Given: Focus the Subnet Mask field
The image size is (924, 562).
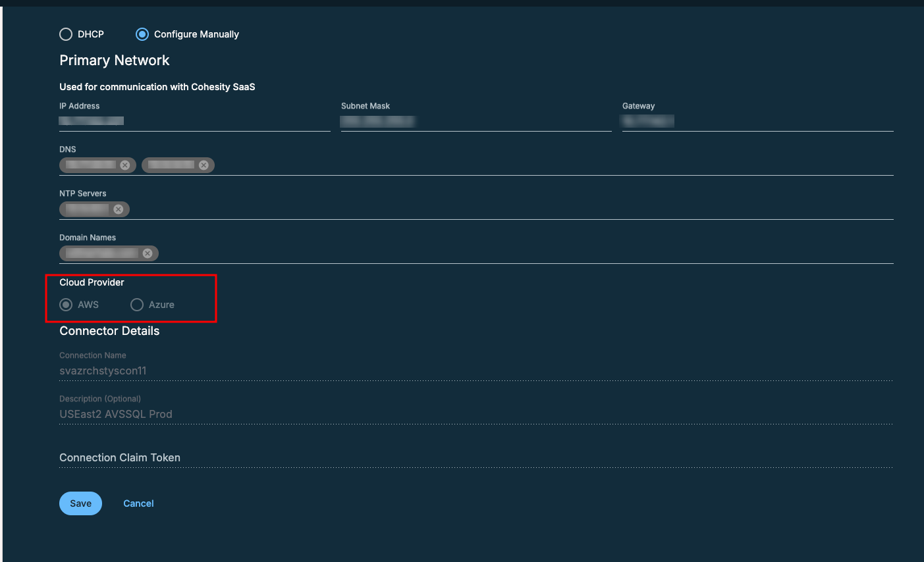Looking at the screenshot, I should point(476,121).
